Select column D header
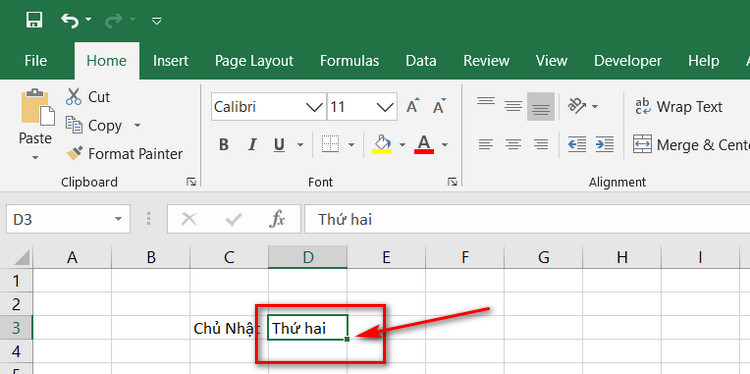The image size is (750, 374). [x=308, y=257]
